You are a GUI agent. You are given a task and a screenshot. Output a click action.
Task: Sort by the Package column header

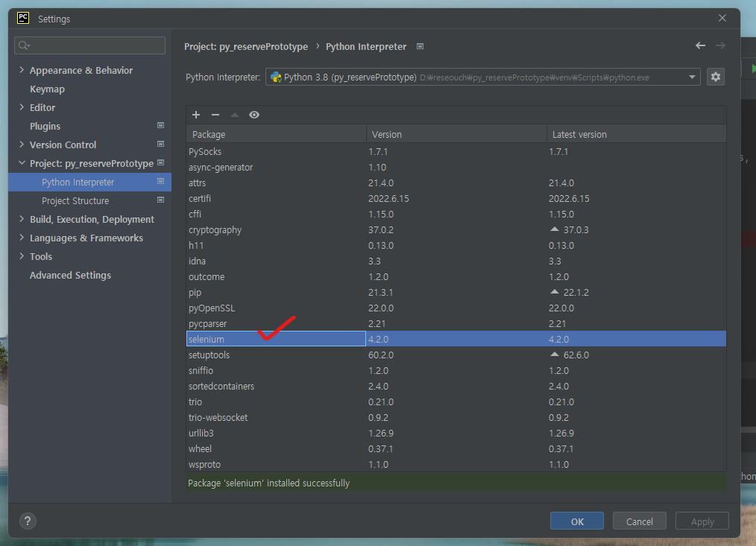pyautogui.click(x=277, y=134)
